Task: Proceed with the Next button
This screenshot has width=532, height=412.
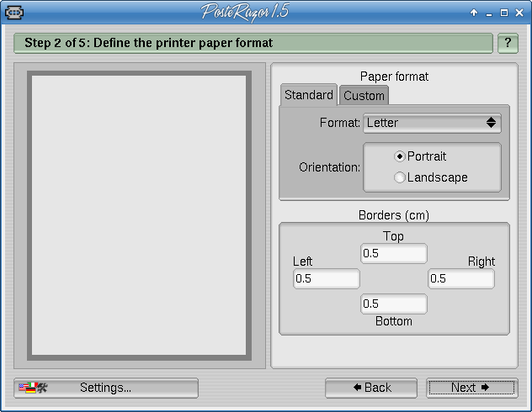Action: click(472, 388)
